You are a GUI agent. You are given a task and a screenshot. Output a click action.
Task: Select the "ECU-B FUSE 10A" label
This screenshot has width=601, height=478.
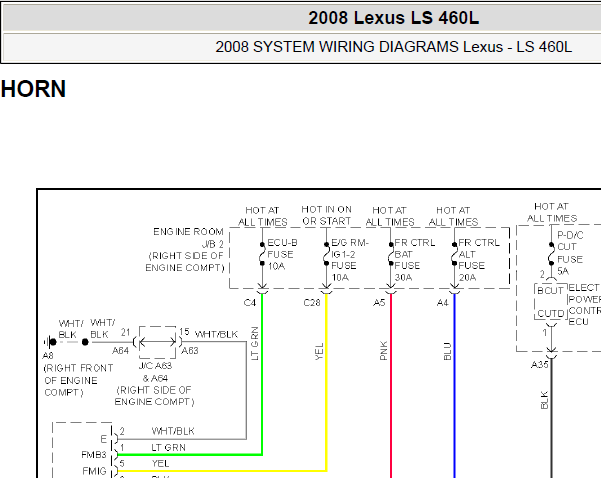coord(282,255)
